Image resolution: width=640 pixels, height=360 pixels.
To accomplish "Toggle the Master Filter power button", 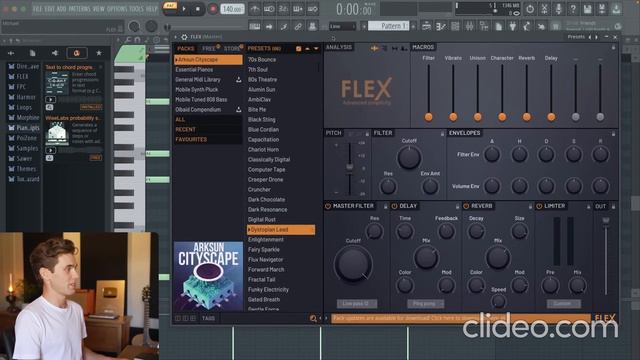I will 328,207.
